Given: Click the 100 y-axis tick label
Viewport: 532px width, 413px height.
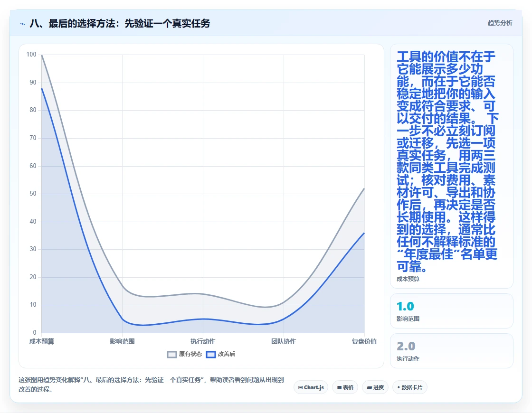Looking at the screenshot, I should pos(31,54).
